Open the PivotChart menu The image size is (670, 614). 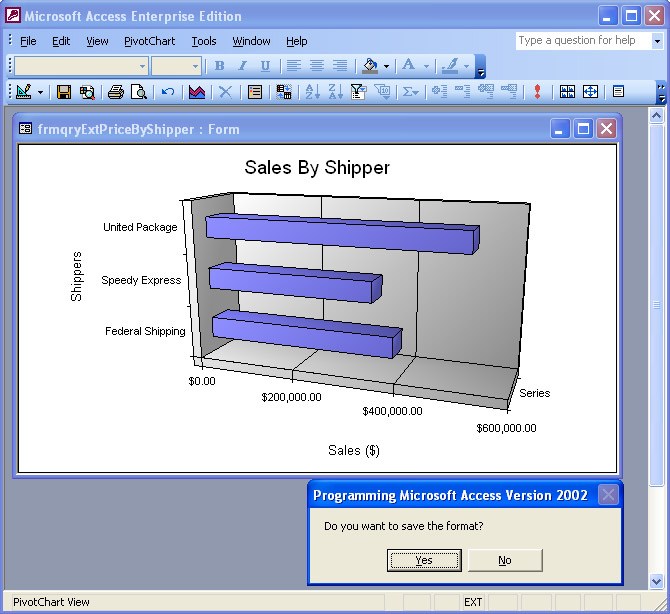(x=149, y=41)
